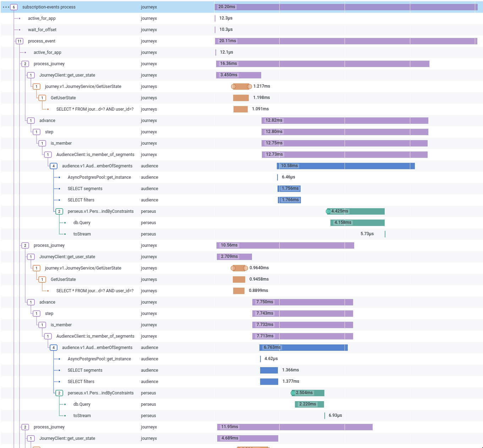The image size is (483, 448).
Task: Select the SELECT * FROM query row lasting 0.8899ms
Action: 241,291
